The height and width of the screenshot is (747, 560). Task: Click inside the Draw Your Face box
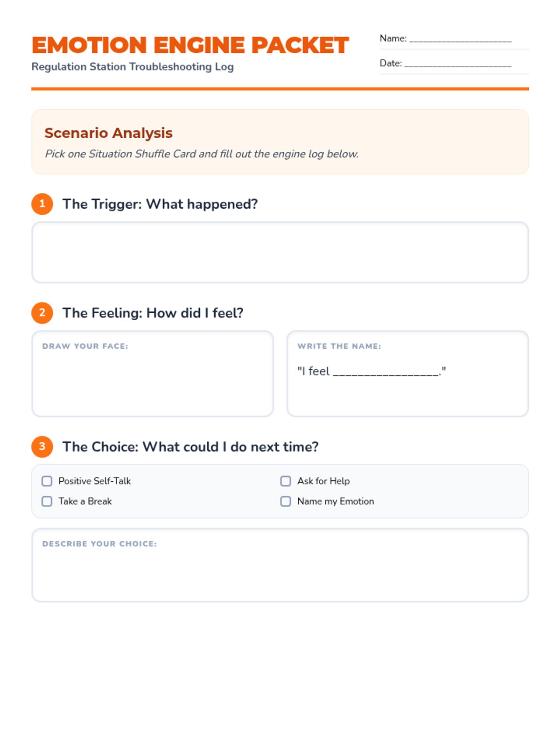point(153,381)
